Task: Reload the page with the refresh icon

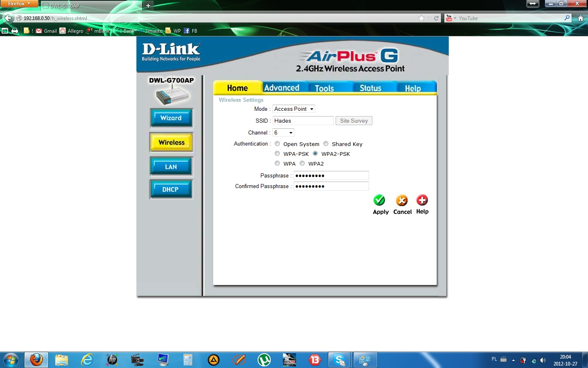Action: click(x=436, y=18)
